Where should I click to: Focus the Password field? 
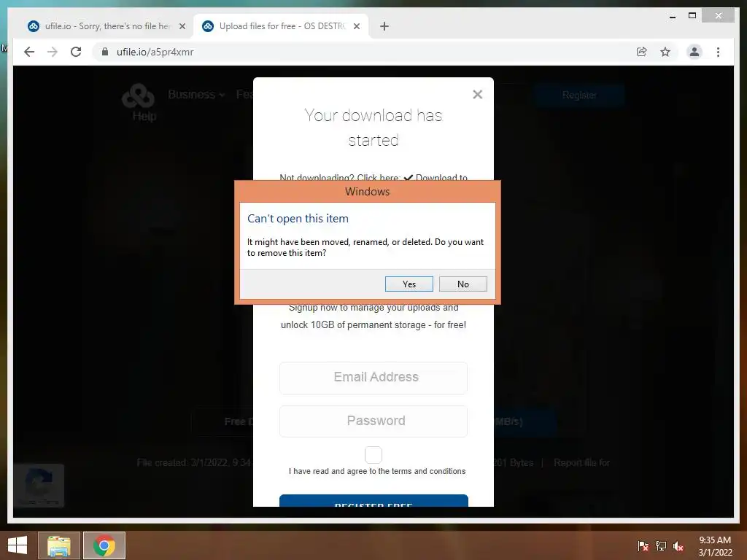(x=373, y=421)
